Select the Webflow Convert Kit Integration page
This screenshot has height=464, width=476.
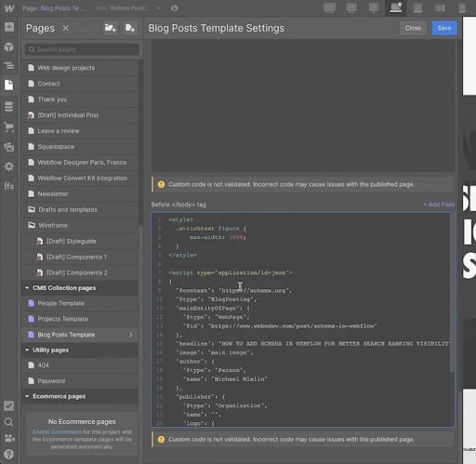click(x=80, y=179)
